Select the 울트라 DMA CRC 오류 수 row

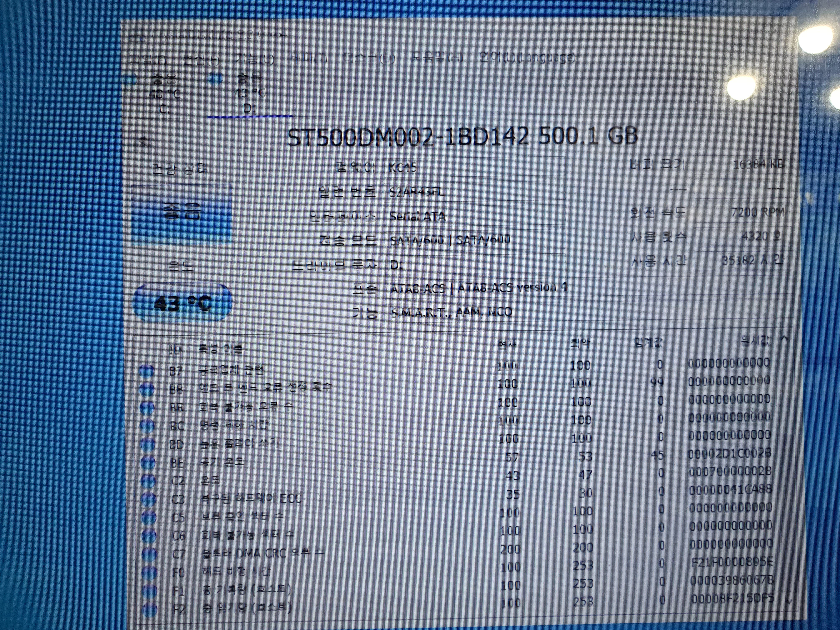tap(457, 550)
